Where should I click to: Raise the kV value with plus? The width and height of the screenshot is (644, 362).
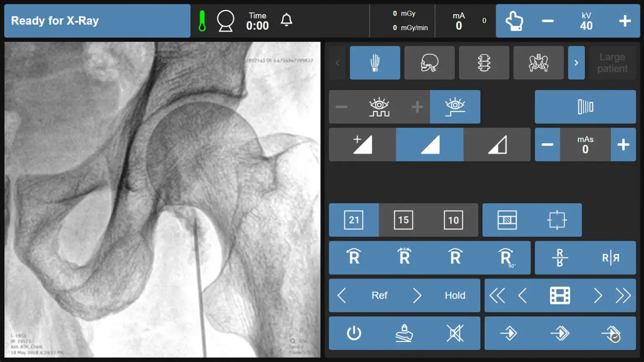[625, 21]
